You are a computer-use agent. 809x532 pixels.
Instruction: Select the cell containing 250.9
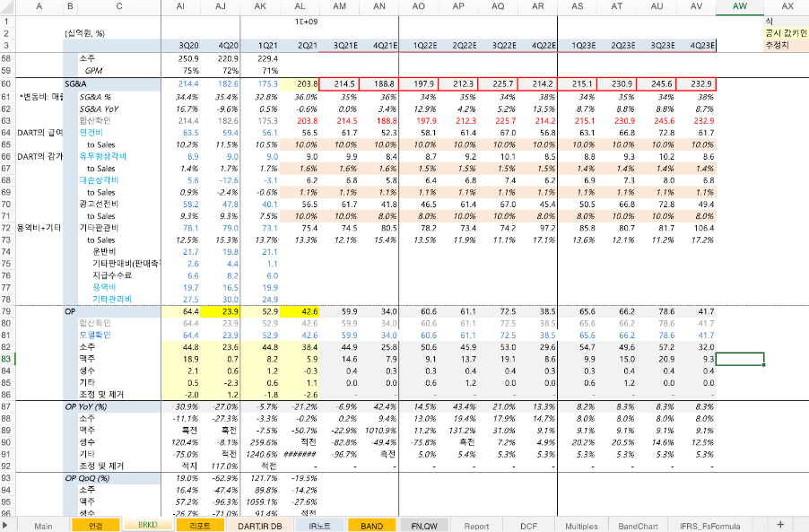coord(180,59)
